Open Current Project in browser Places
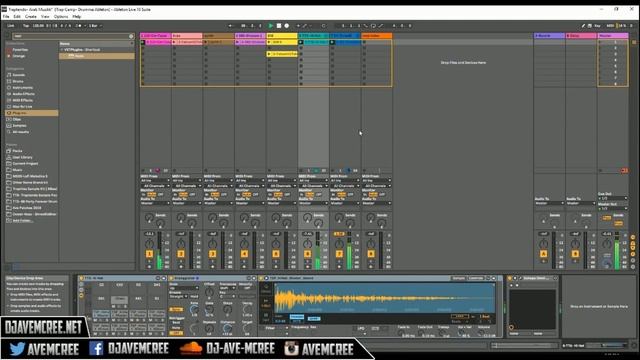Viewport: 640px width, 360px height. pos(25,163)
